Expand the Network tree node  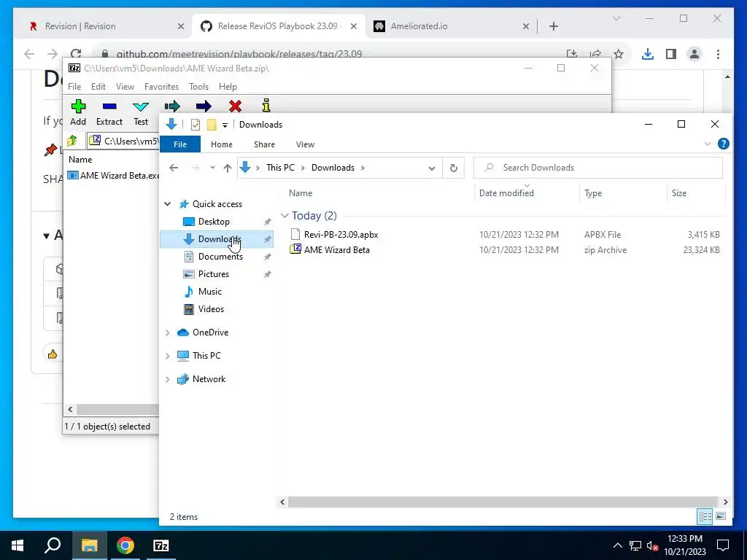point(168,379)
